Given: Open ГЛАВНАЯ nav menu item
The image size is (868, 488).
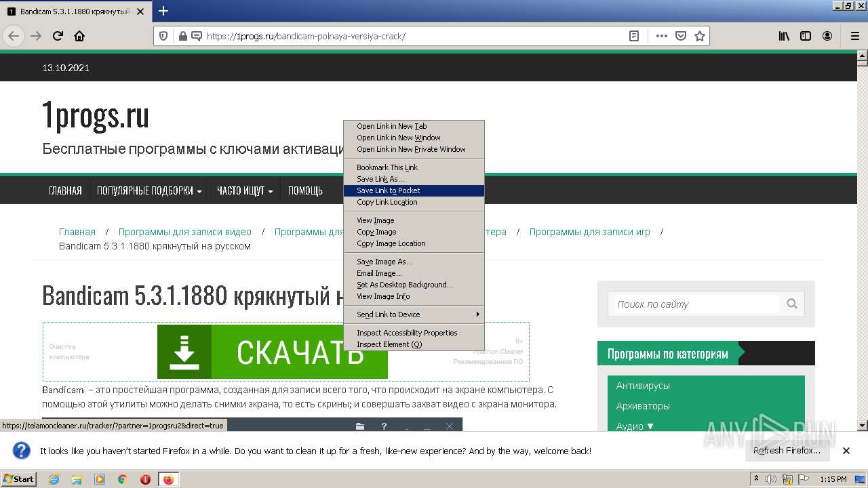Looking at the screenshot, I should (65, 190).
